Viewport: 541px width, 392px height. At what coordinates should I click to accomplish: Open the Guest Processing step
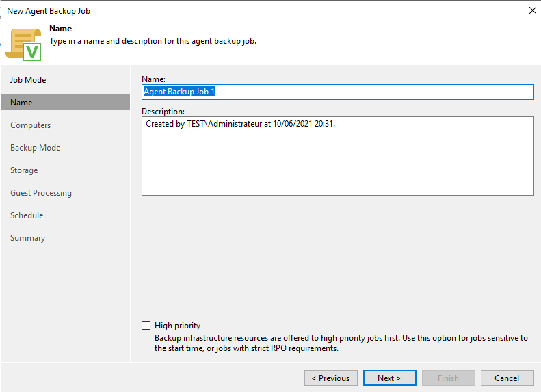click(40, 193)
